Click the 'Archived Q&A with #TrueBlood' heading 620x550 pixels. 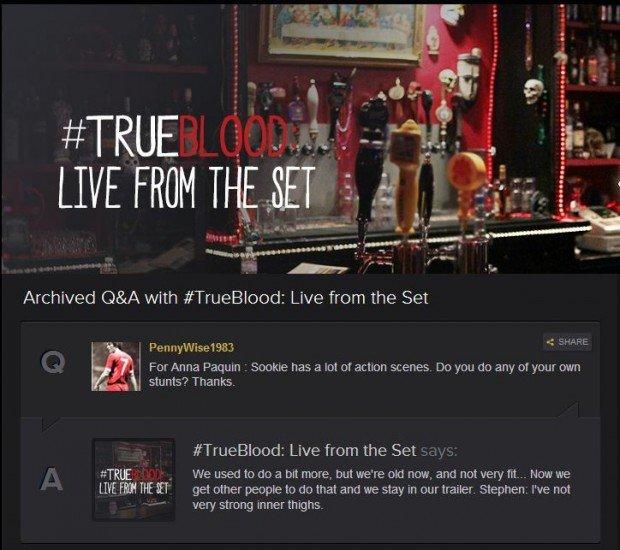pyautogui.click(x=225, y=298)
